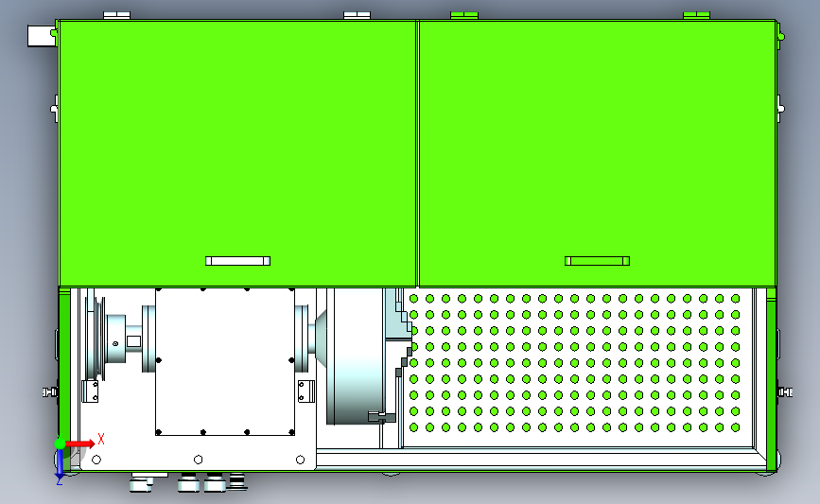Click the blue Z axis arrow of triad

click(60, 463)
